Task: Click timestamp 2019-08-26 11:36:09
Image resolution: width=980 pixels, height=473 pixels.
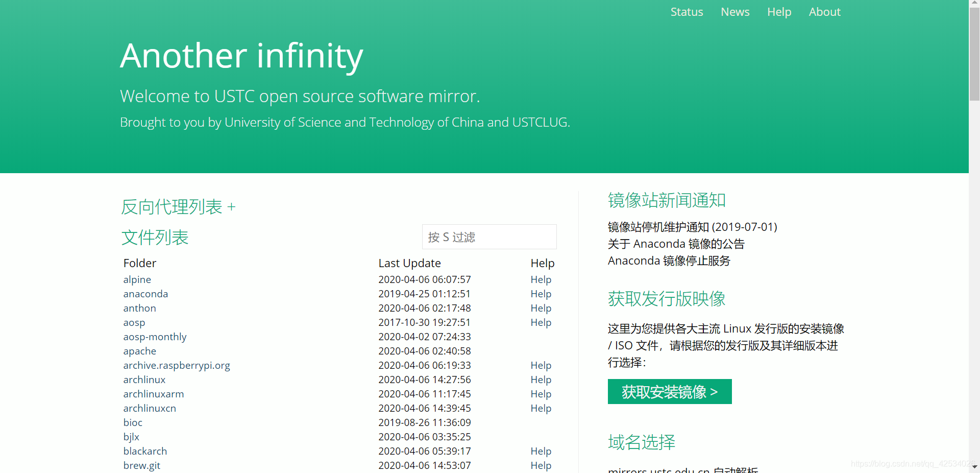Action: [424, 422]
